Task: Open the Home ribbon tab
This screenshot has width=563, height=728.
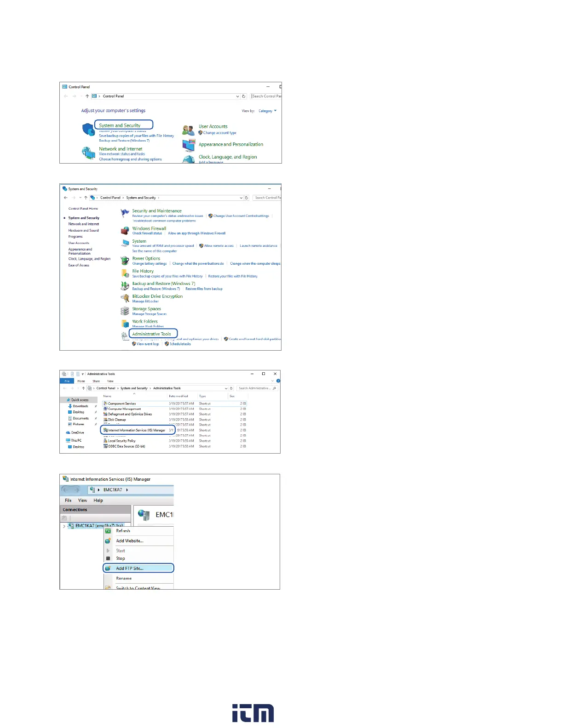Action: click(x=81, y=381)
